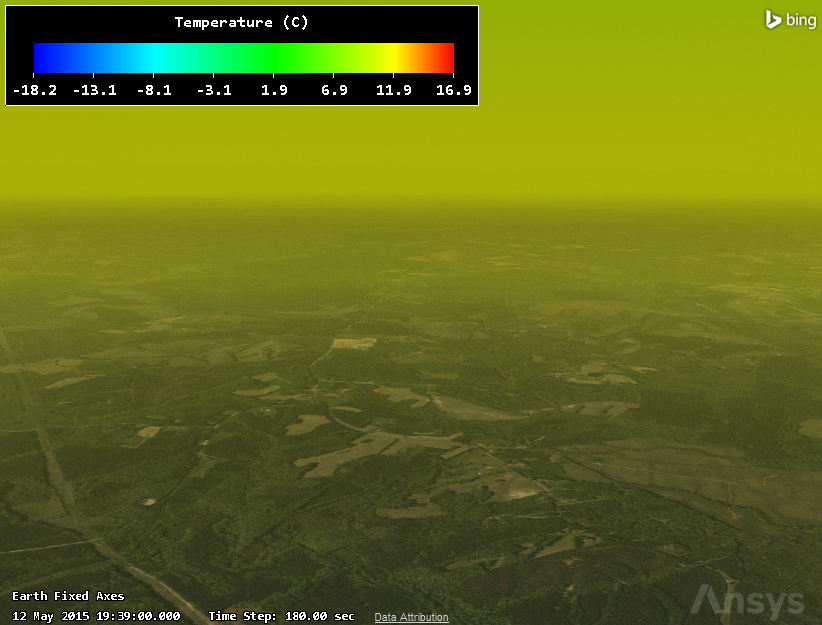The width and height of the screenshot is (822, 625).
Task: Click the 6.9 legend label
Action: [x=334, y=91]
